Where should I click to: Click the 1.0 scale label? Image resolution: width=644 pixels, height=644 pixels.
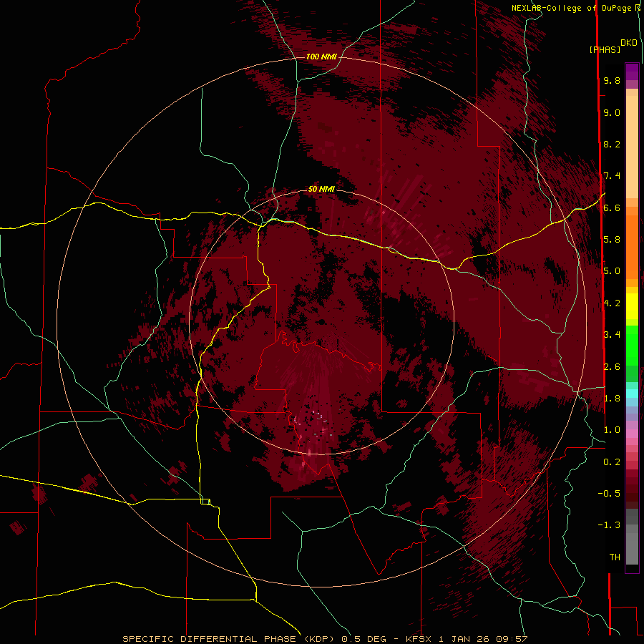pos(612,430)
